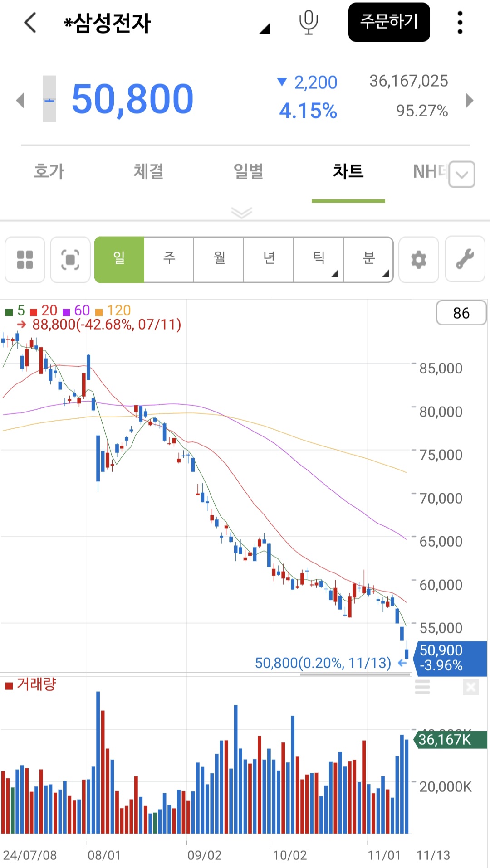Open the three-dot more options menu
The image size is (490, 868).
point(460,23)
